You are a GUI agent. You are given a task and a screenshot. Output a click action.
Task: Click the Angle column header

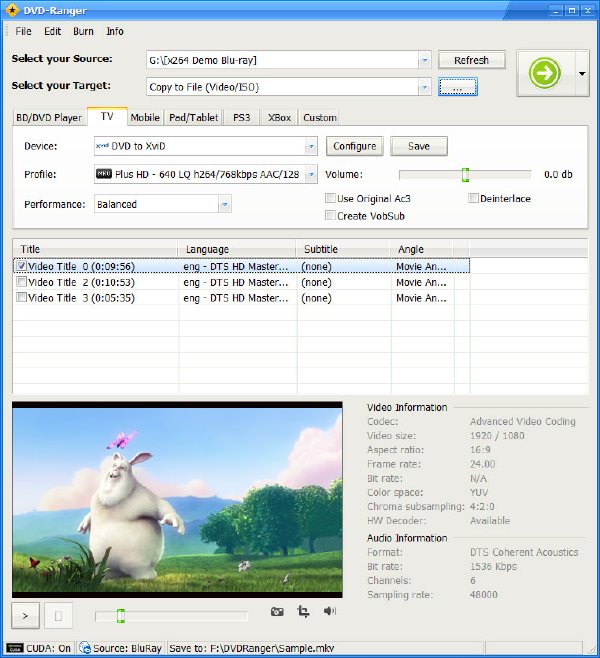[x=422, y=249]
